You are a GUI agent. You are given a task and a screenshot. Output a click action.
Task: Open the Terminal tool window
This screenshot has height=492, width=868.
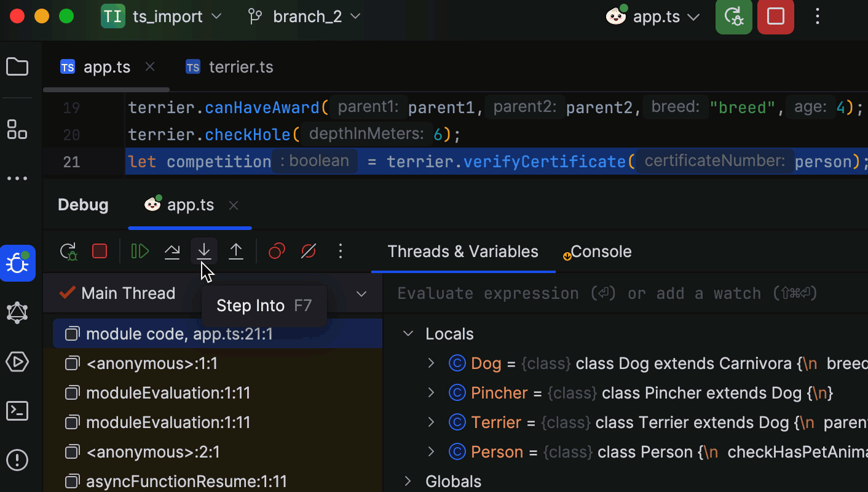tap(17, 411)
